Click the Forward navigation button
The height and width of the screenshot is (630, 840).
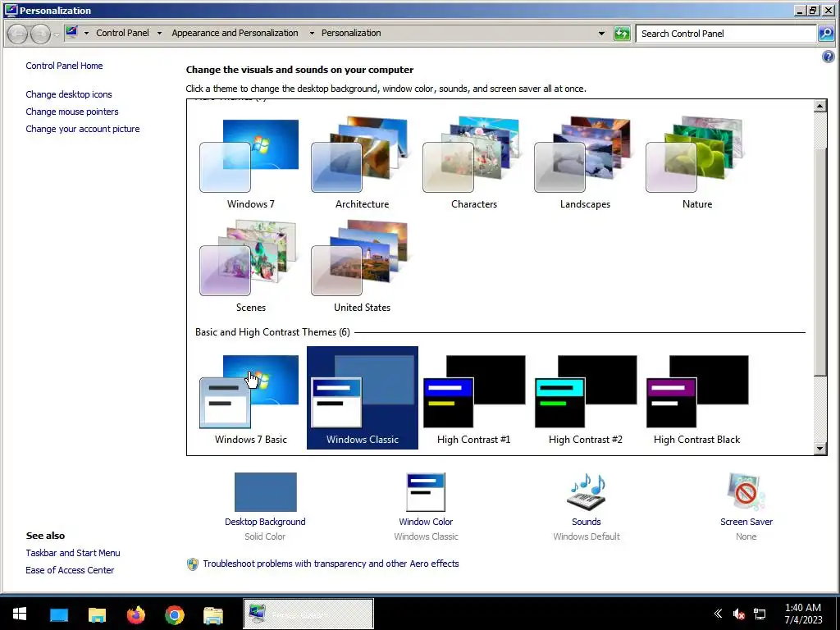pyautogui.click(x=40, y=34)
